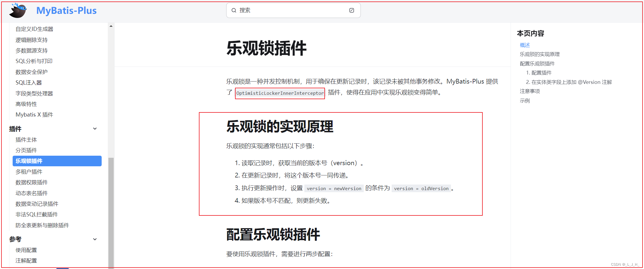
Task: Open 分页插件 in sidebar
Action: (x=26, y=150)
